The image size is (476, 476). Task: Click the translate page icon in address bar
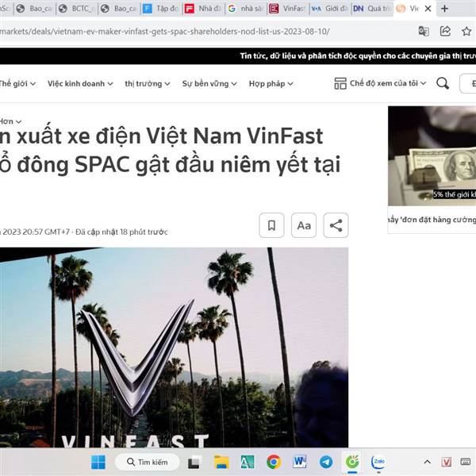click(424, 31)
